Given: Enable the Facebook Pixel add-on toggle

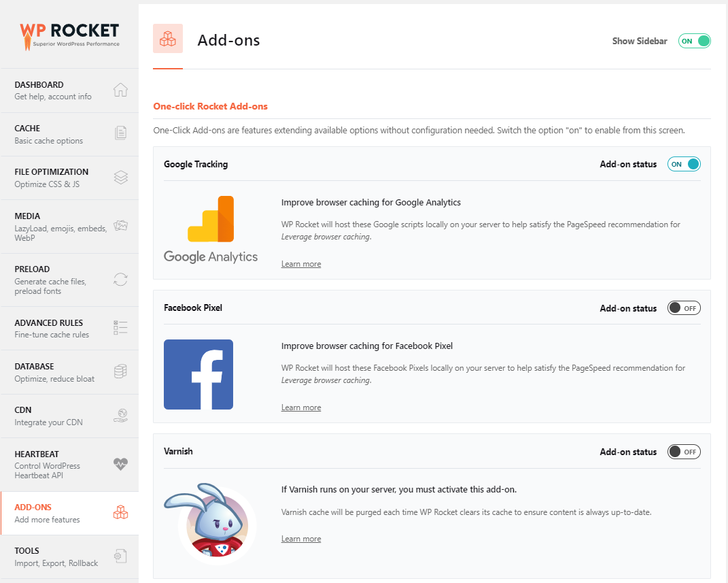Looking at the screenshot, I should (x=684, y=308).
